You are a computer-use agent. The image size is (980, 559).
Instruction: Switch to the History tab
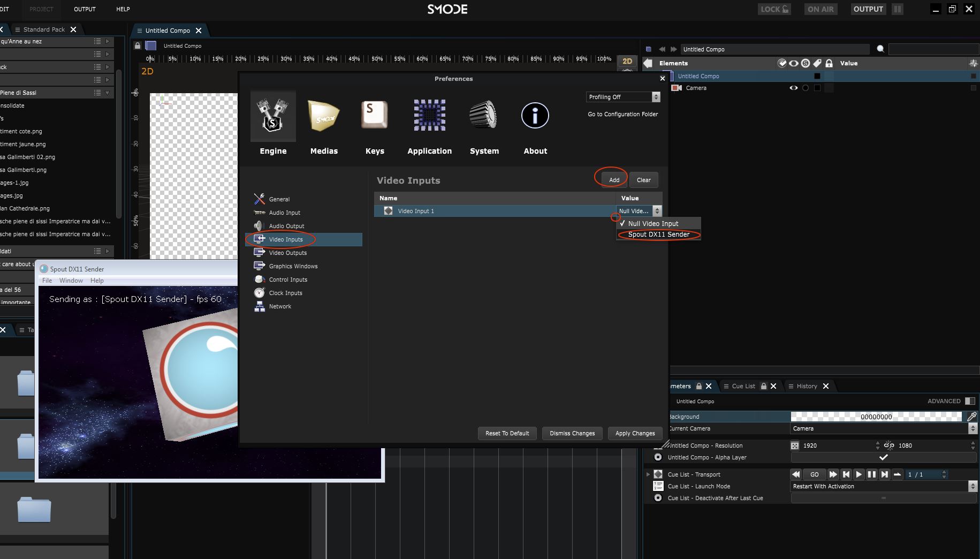(807, 386)
